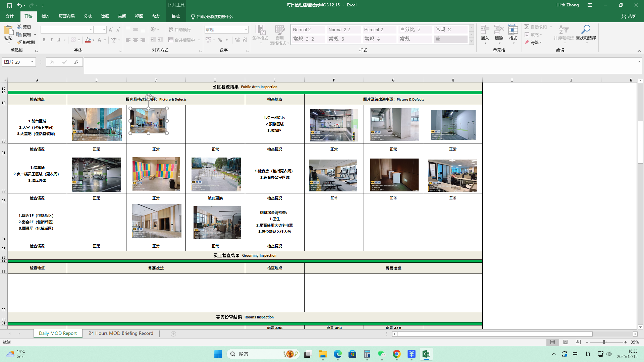Click the zoom slider handle
This screenshot has height=362, width=644.
[x=604, y=342]
